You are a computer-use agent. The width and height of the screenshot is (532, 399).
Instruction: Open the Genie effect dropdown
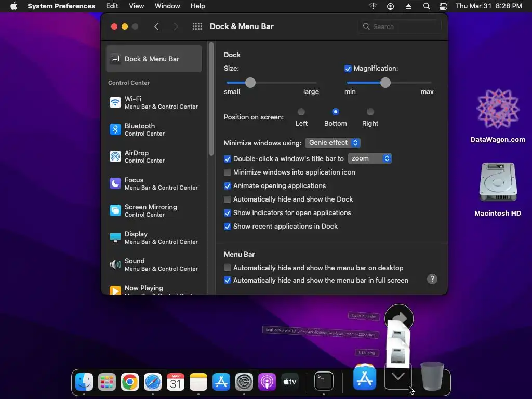pyautogui.click(x=332, y=143)
